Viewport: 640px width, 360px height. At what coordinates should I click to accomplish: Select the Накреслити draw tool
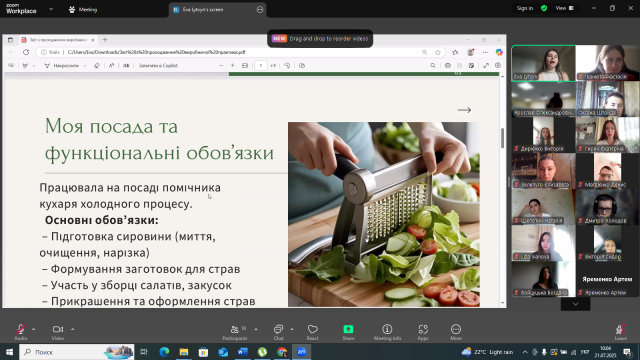62,66
